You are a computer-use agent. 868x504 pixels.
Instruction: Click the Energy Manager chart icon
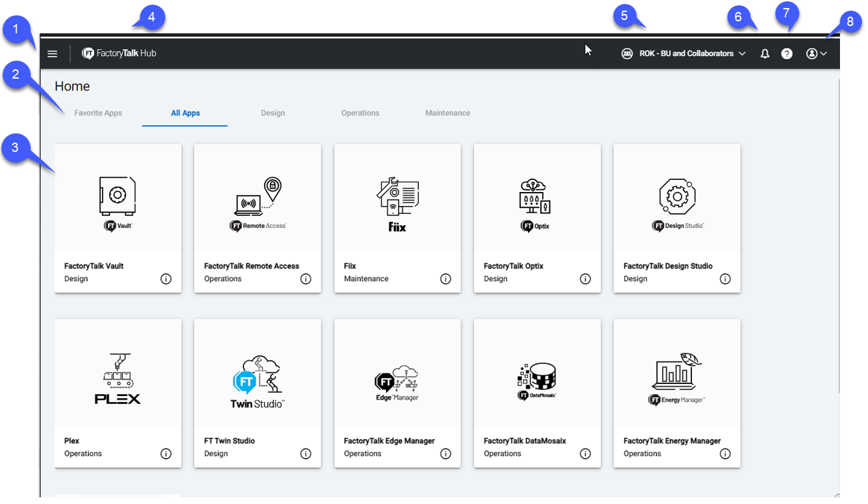[x=677, y=372]
